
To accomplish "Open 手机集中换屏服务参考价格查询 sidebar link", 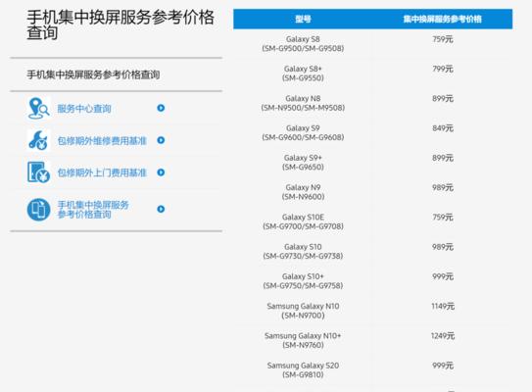I will pos(93,210).
